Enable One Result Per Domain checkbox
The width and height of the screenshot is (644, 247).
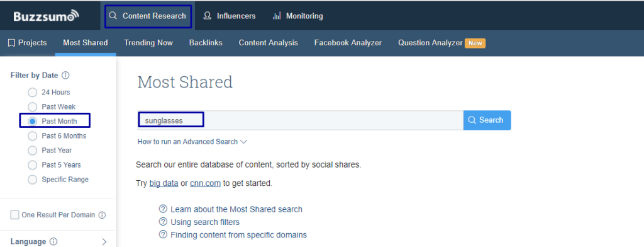(15, 215)
